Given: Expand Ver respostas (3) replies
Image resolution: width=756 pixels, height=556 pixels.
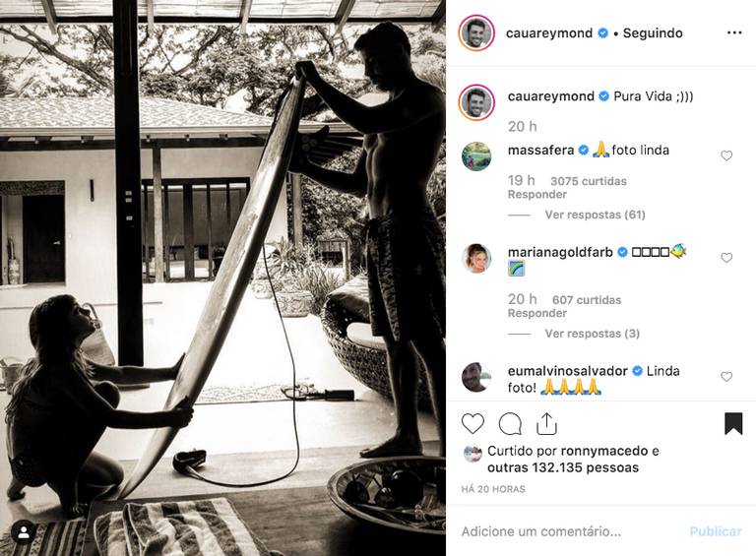Looking at the screenshot, I should (592, 334).
